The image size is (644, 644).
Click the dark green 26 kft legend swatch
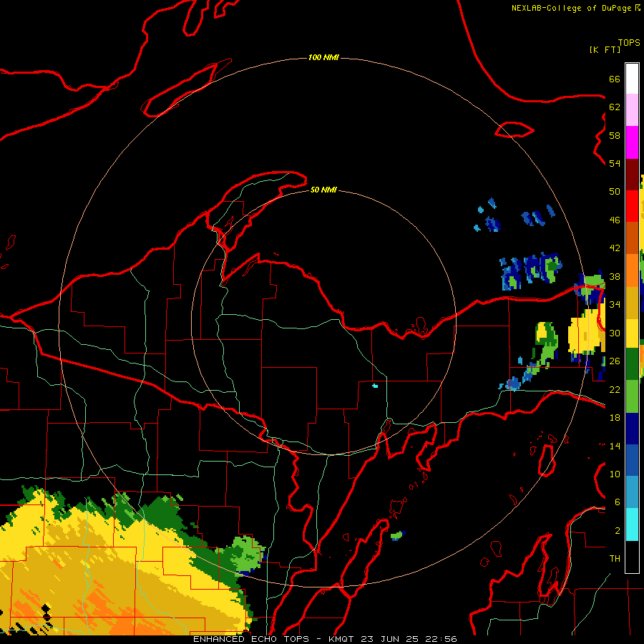click(x=632, y=364)
